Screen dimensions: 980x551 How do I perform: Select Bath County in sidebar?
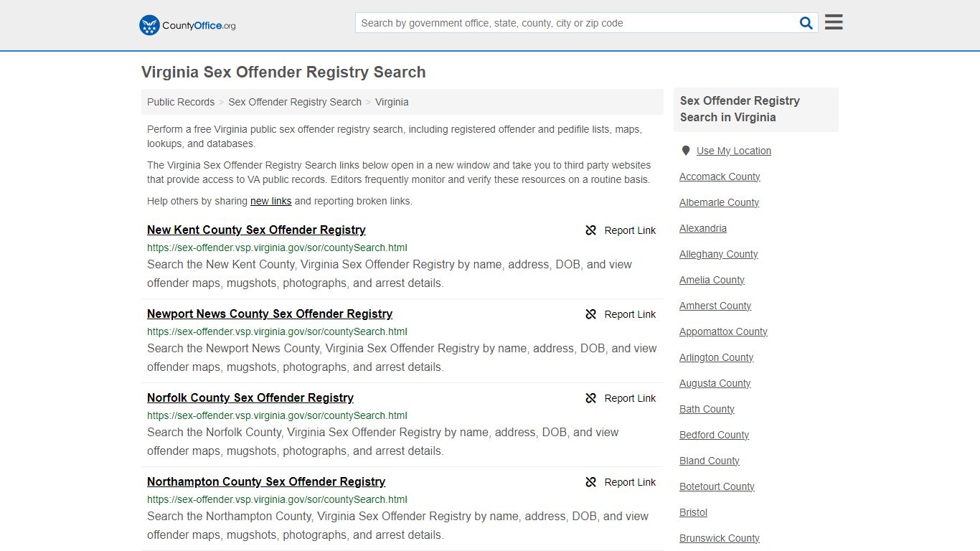(x=707, y=409)
